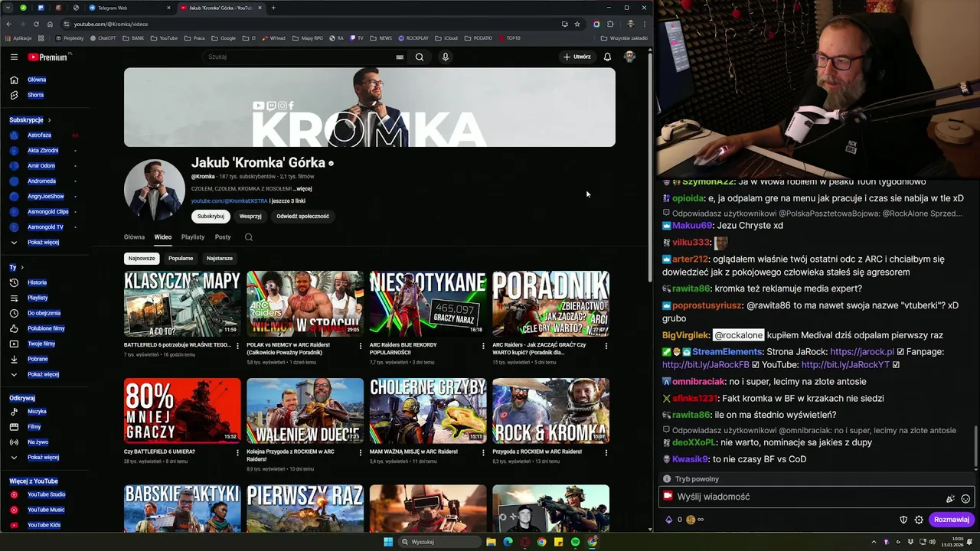Open chat shield moderation icon

pyautogui.click(x=903, y=520)
